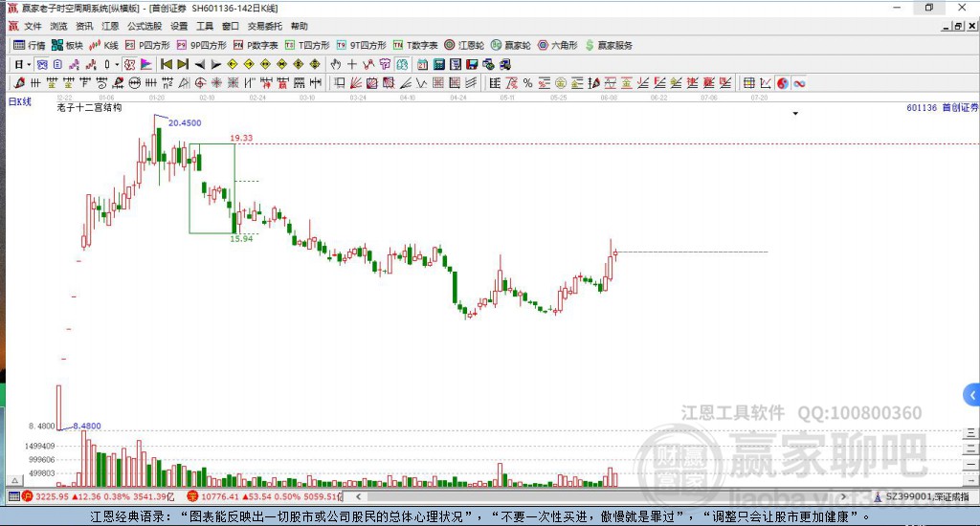The width and height of the screenshot is (980, 526).
Task: Click the 19.33 resistance level label
Action: point(241,138)
